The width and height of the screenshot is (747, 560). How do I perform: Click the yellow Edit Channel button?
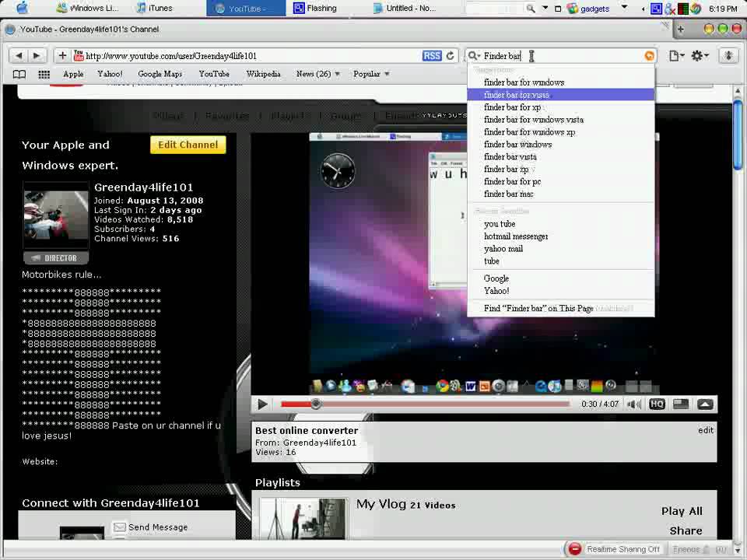(x=188, y=145)
